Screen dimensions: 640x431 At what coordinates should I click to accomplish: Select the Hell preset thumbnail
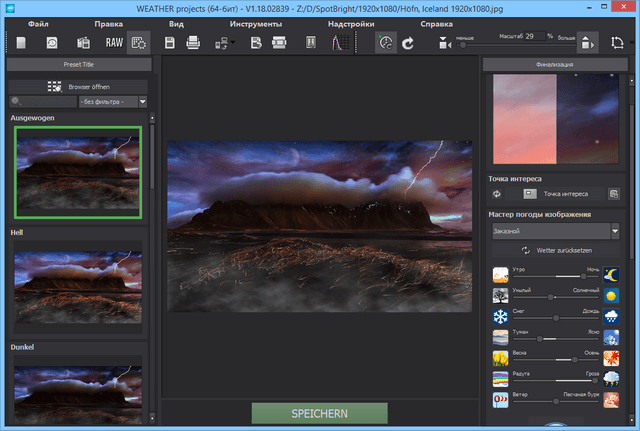(78, 286)
